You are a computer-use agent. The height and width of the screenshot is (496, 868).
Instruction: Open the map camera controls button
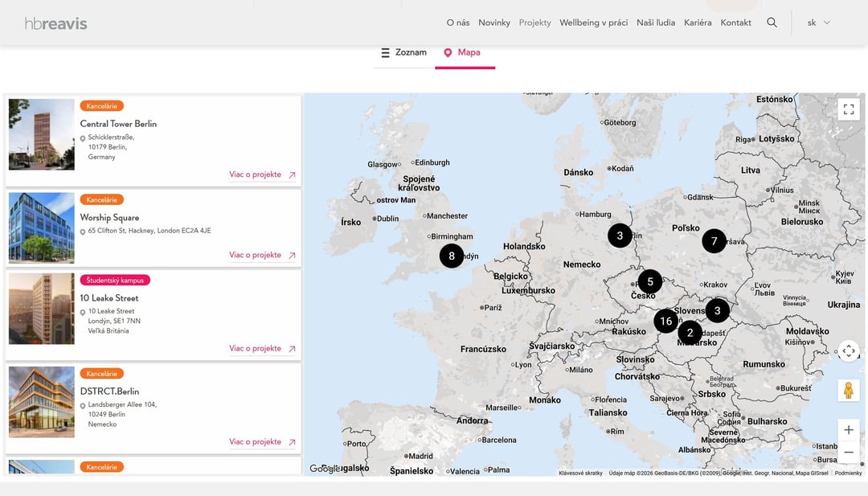[x=849, y=351]
